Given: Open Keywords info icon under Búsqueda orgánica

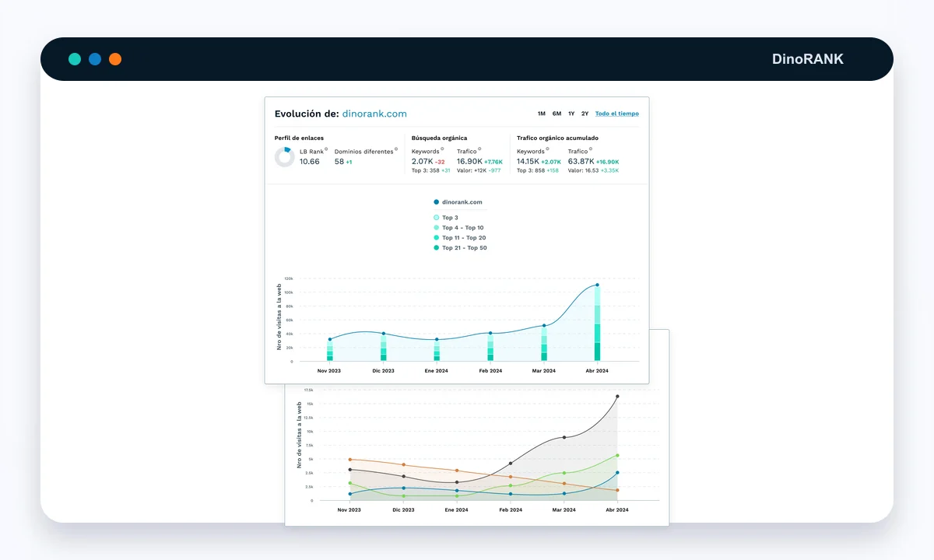Looking at the screenshot, I should coord(442,149).
